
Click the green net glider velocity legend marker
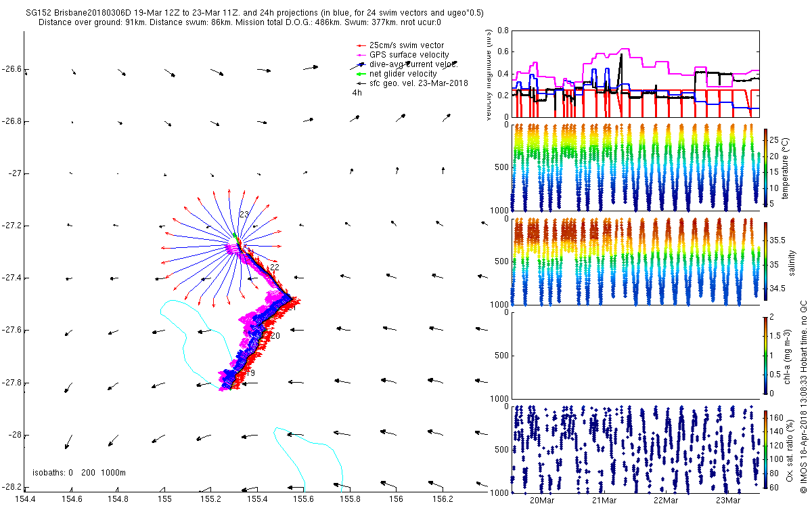[x=361, y=74]
